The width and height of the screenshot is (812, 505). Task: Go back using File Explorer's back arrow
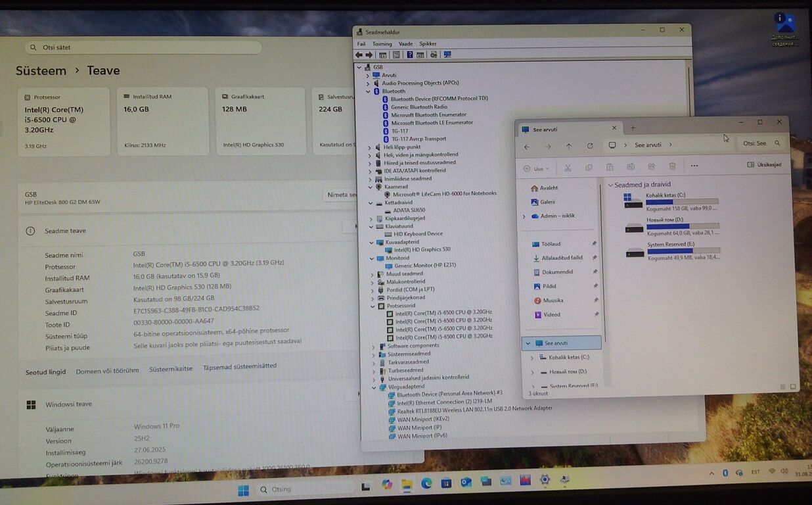point(527,146)
